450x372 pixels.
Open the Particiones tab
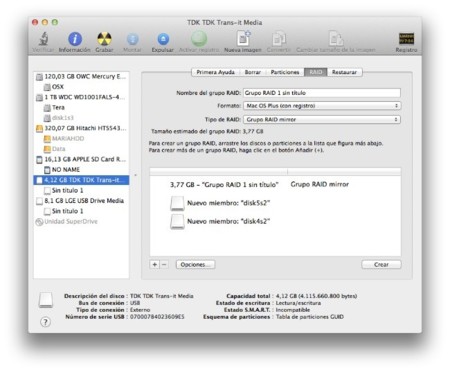(x=285, y=72)
